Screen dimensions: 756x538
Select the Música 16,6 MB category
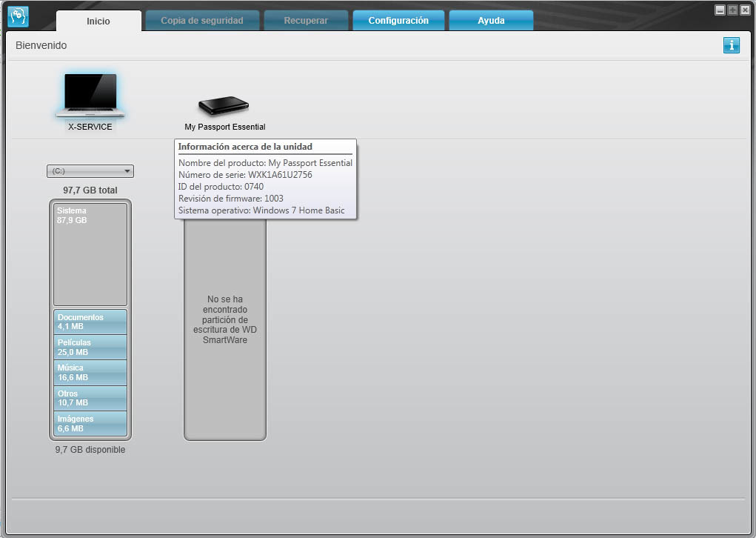pos(90,373)
